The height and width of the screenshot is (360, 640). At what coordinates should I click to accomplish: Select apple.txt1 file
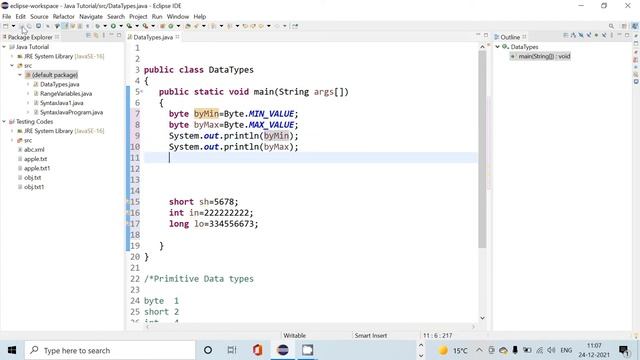pos(37,169)
